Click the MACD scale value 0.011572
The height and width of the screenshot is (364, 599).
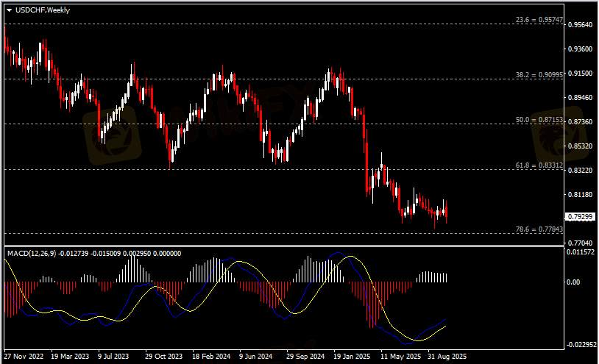click(581, 252)
